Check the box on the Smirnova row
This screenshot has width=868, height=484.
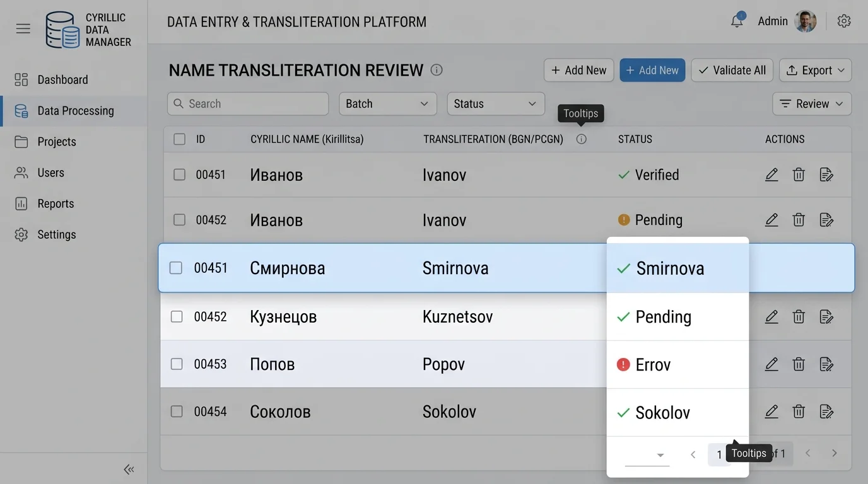[x=176, y=267]
